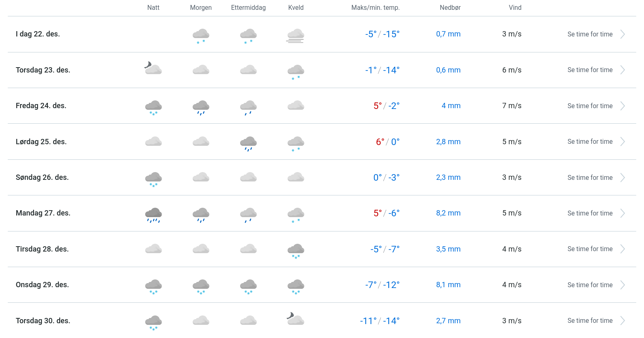Expand the chevron on Onsdag 29. des. row

coord(622,285)
